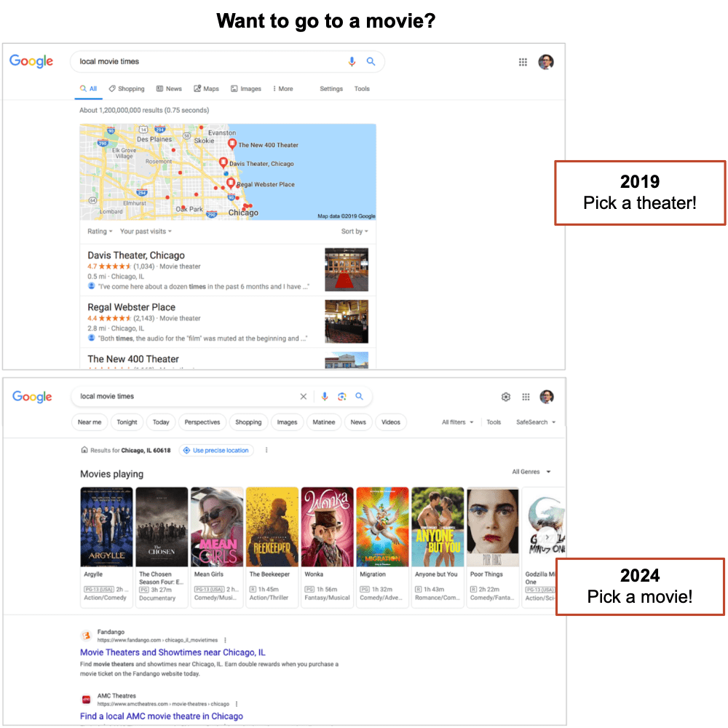Switch to the Shopping tab in 2019 results
Viewport: 728px width, 728px height.
click(126, 89)
